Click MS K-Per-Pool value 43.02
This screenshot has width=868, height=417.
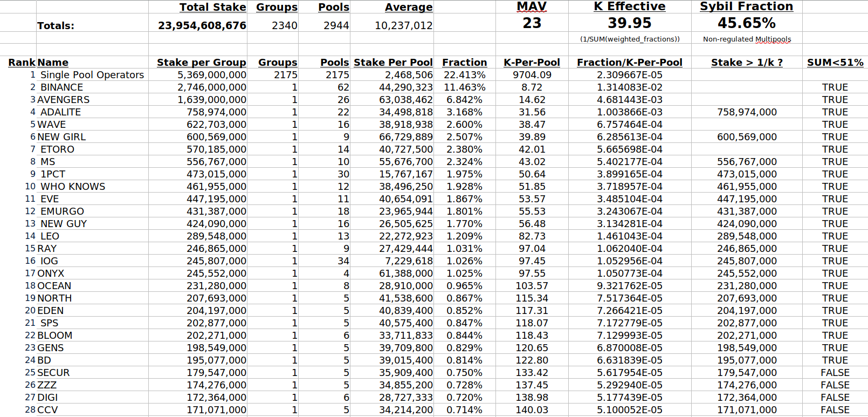pos(532,162)
